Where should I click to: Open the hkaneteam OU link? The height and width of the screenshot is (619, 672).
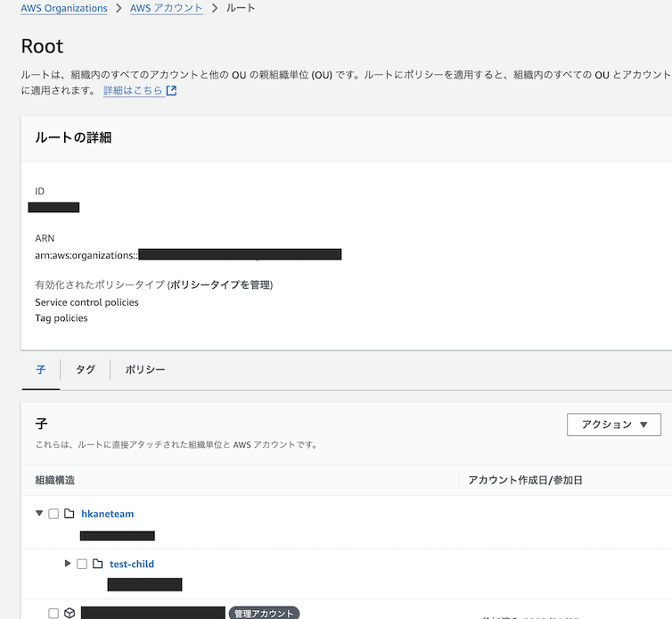click(108, 514)
